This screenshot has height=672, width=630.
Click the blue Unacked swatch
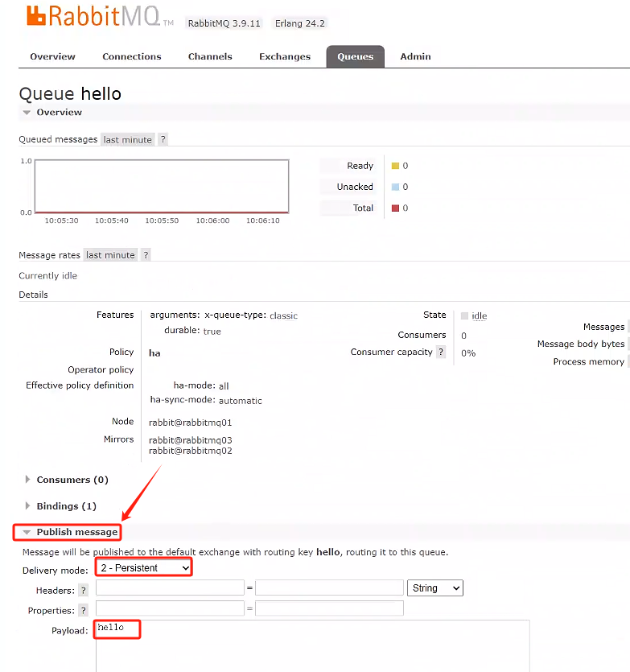point(395,187)
